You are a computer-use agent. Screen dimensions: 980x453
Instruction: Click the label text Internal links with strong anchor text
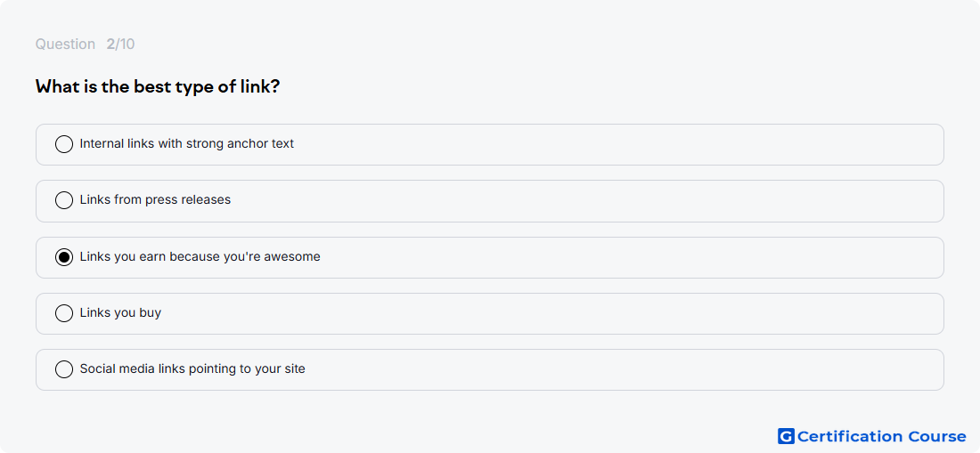click(187, 143)
